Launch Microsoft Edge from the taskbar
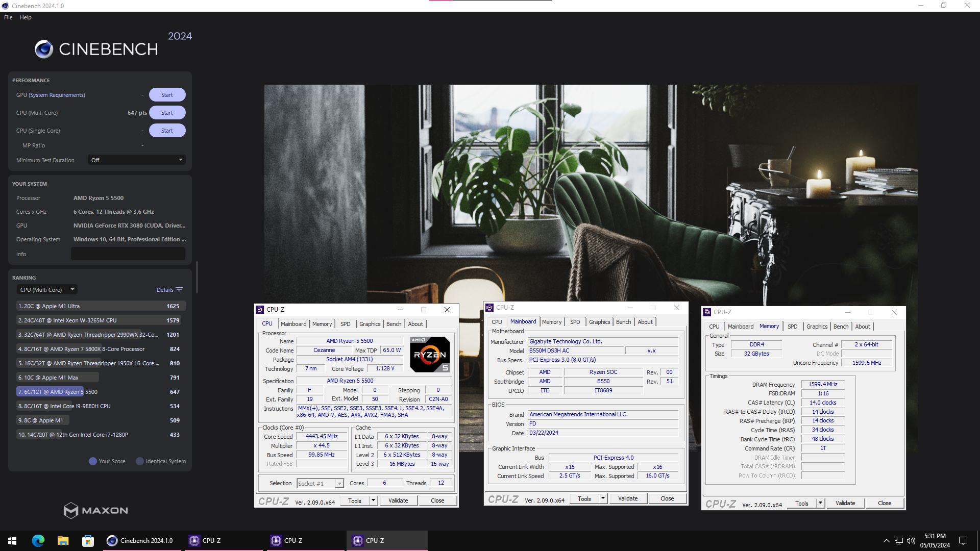Image resolution: width=980 pixels, height=551 pixels. point(38,541)
